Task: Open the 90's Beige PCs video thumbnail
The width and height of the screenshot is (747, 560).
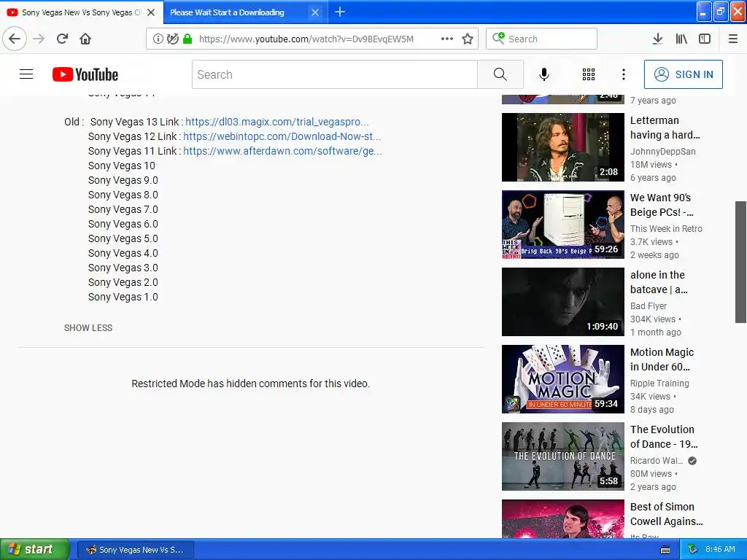Action: (562, 225)
